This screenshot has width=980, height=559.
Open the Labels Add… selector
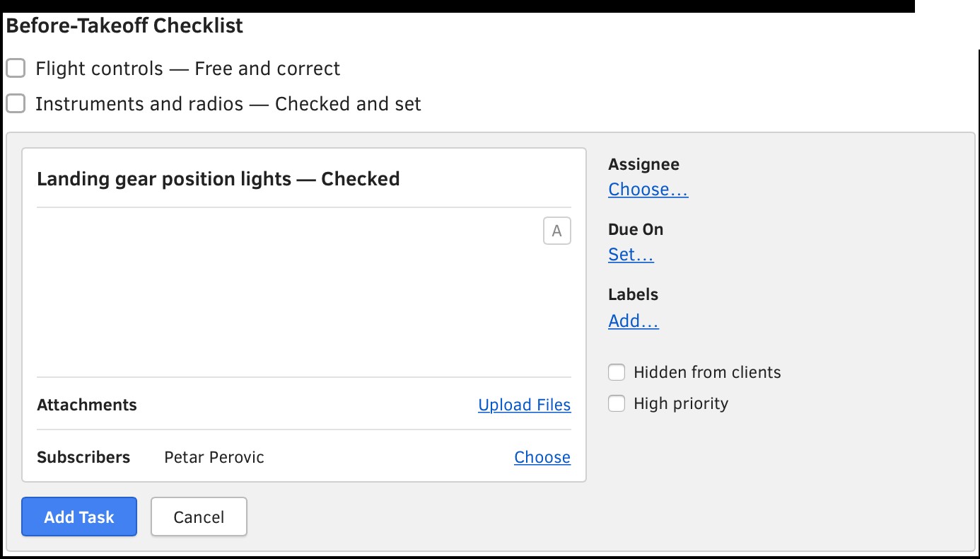(x=633, y=321)
